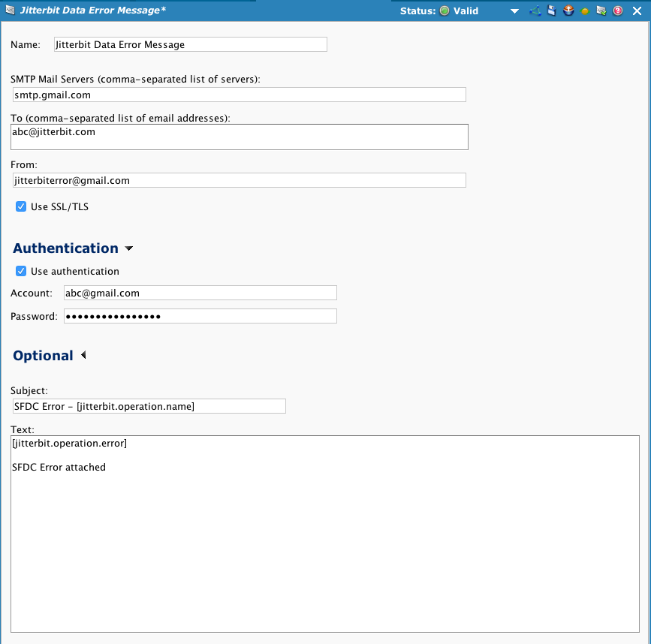Uncheck the Use SSL/TLS checkbox
The height and width of the screenshot is (644, 651).
click(21, 206)
